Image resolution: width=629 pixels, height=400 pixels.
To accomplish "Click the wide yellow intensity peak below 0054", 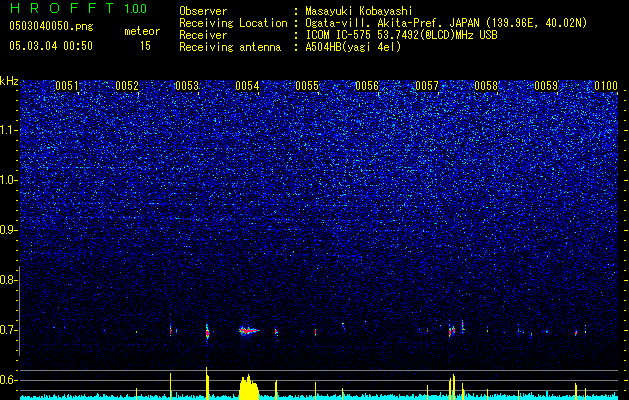I will pos(249,387).
